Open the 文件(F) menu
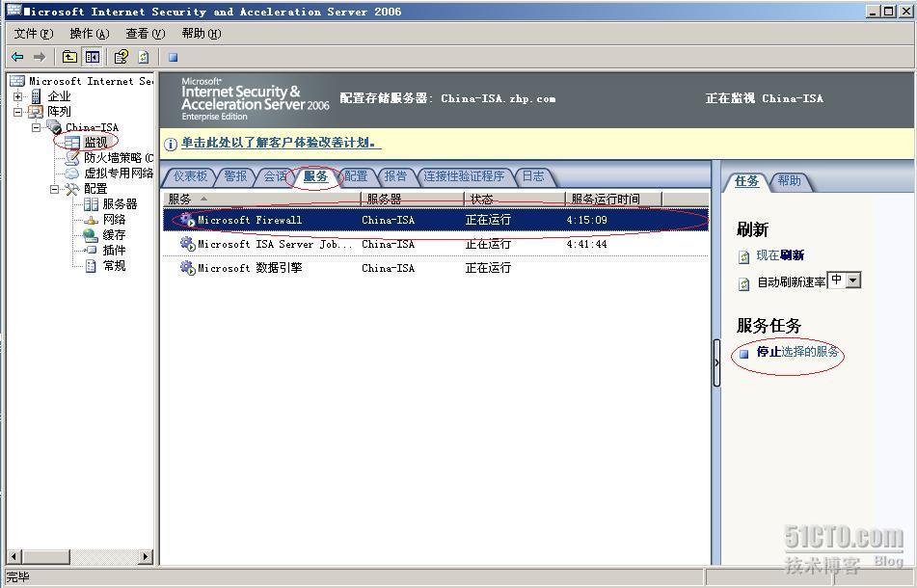The width and height of the screenshot is (917, 588). coord(34,34)
